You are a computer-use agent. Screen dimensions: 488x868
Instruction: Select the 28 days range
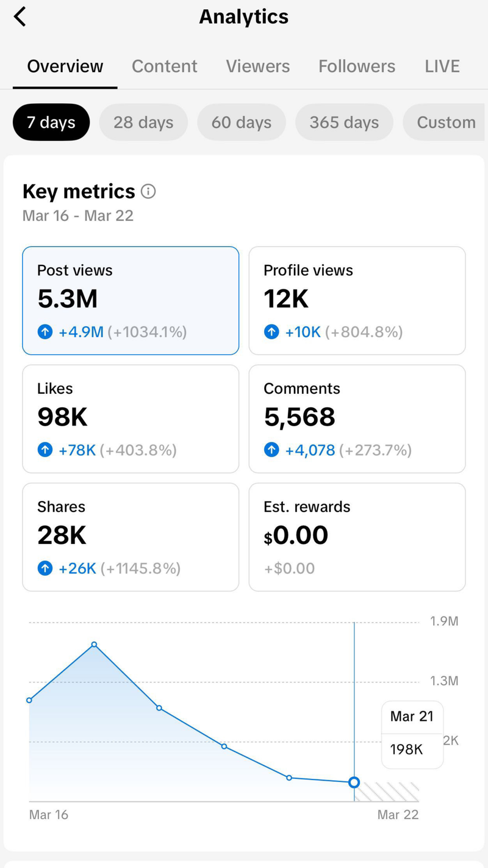pyautogui.click(x=143, y=122)
